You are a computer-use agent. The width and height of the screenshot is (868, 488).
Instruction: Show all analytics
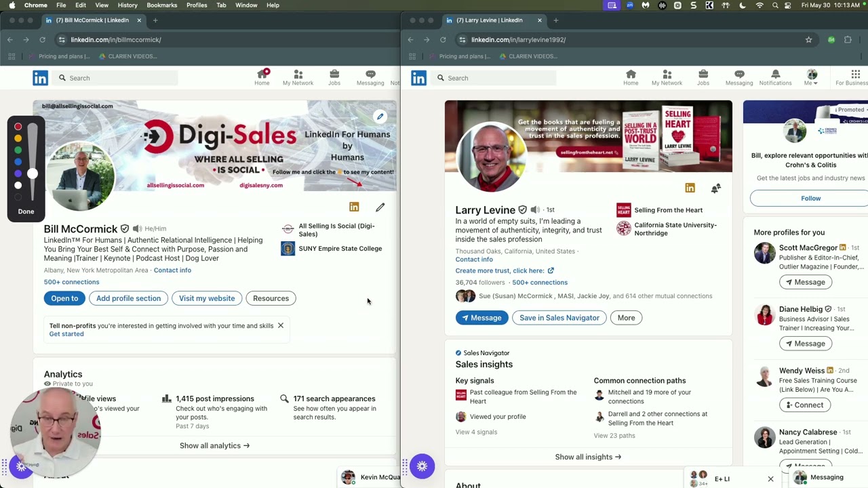[214, 445]
